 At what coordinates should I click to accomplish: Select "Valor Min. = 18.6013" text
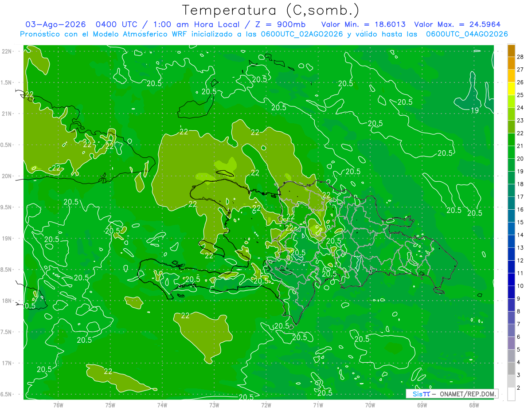tap(363, 24)
